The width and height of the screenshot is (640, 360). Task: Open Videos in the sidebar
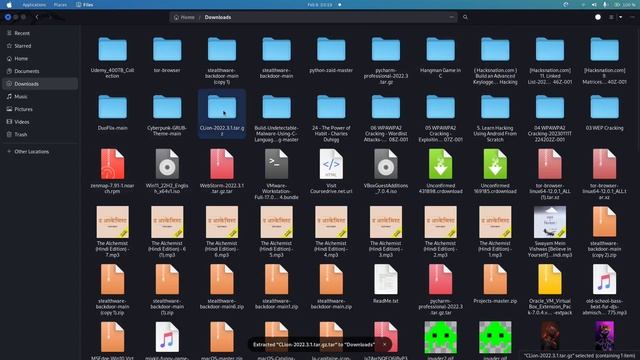(x=40, y=122)
